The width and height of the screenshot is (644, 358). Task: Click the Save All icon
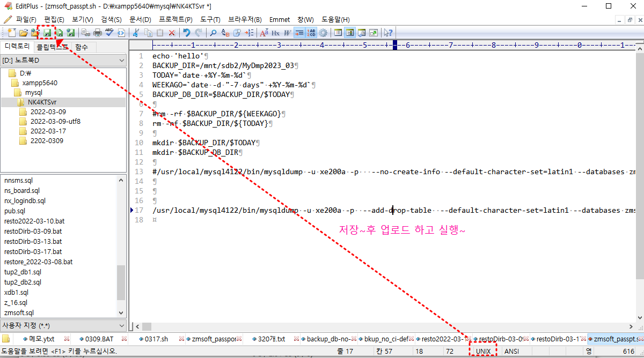[x=60, y=33]
